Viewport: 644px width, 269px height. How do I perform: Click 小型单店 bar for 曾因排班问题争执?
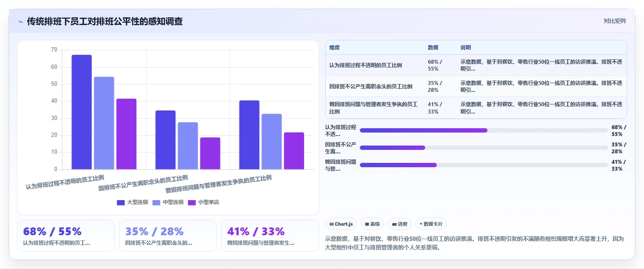[294, 151]
